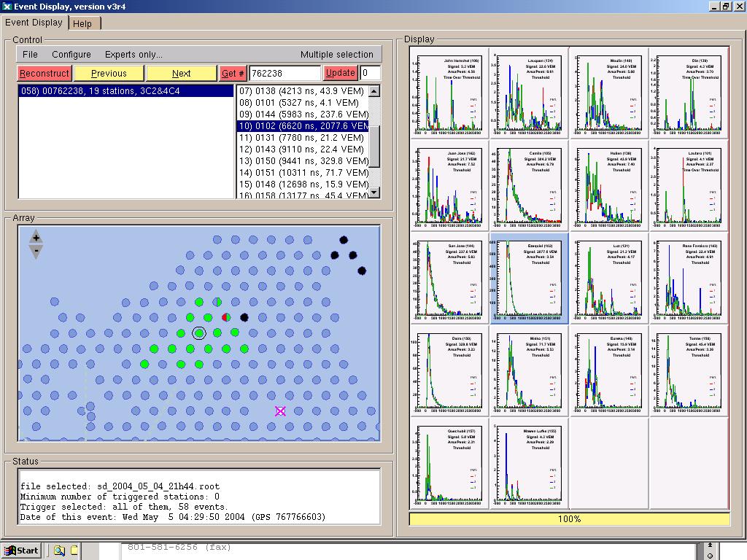The image size is (747, 560).
Task: Open the Mirko (151) trace plot
Action: [529, 370]
